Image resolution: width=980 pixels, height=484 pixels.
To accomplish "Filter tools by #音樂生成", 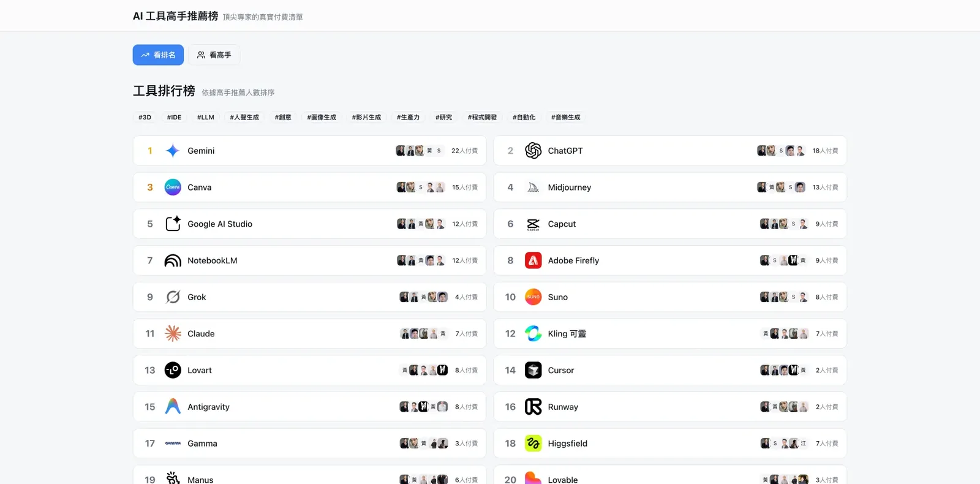I will coord(565,117).
